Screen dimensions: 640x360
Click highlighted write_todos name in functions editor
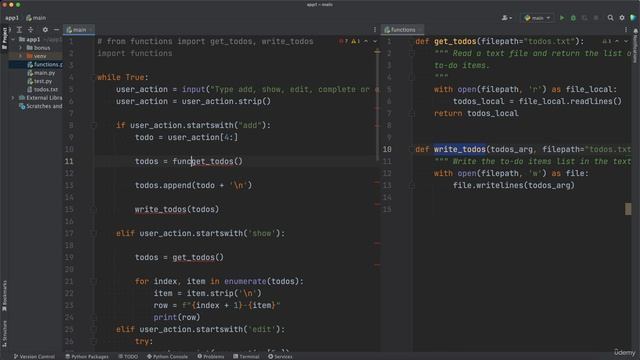(x=460, y=149)
